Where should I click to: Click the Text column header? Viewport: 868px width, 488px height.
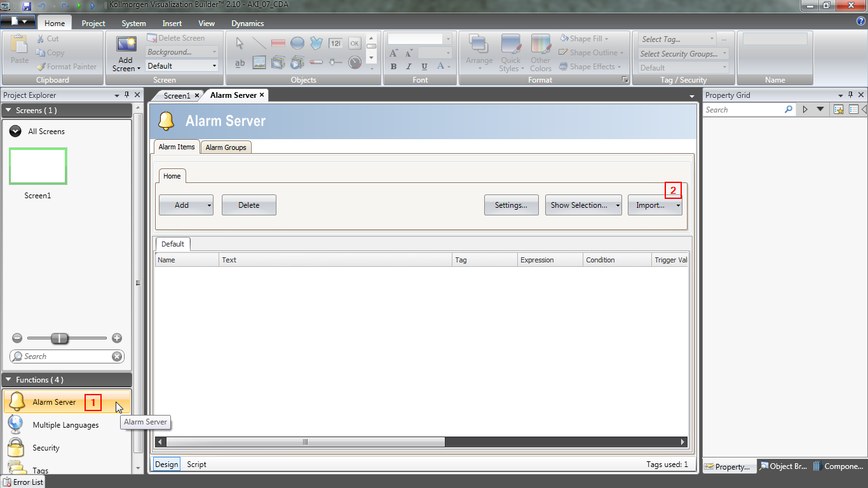[x=336, y=260]
